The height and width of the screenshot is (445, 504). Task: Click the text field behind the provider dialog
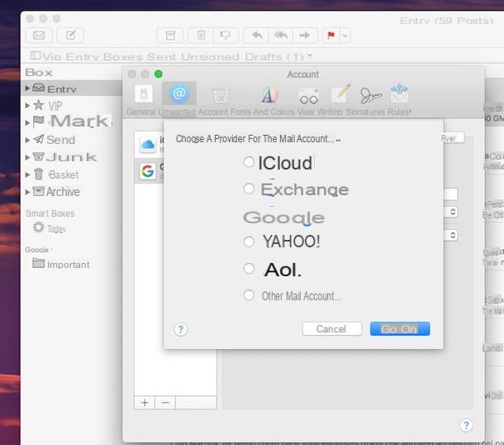pyautogui.click(x=450, y=194)
